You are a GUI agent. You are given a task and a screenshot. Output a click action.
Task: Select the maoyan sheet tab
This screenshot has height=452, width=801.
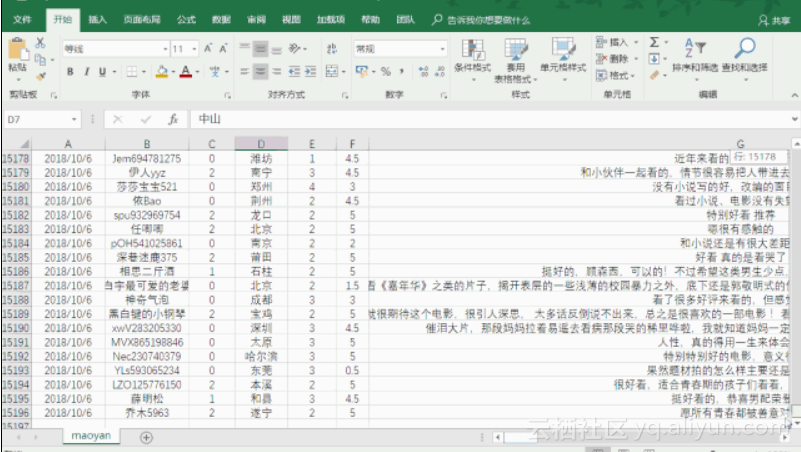click(91, 436)
